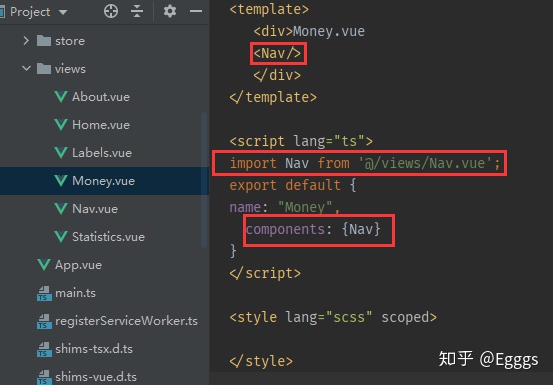Select the views folder
553x385 pixels.
click(x=70, y=69)
